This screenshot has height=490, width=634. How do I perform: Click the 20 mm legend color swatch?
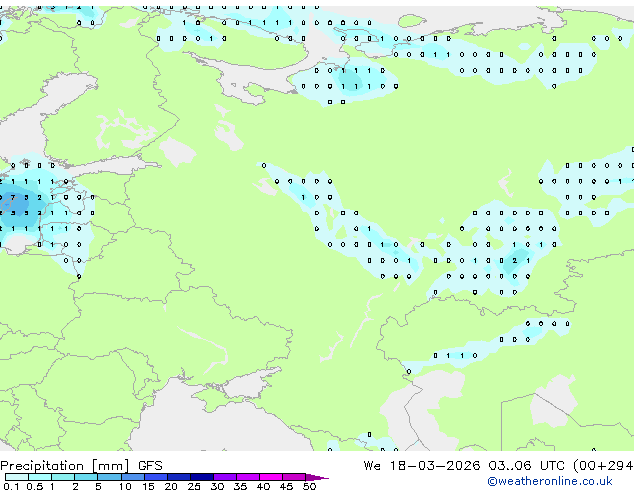point(178,477)
